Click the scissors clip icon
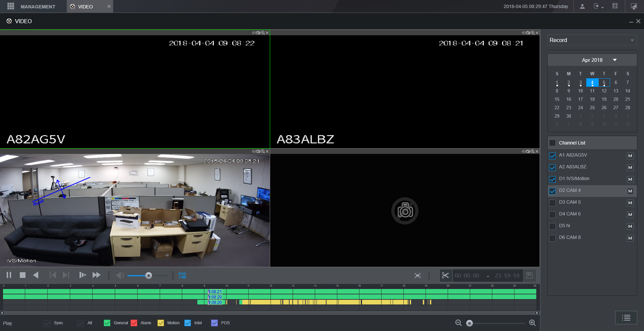 [445, 276]
